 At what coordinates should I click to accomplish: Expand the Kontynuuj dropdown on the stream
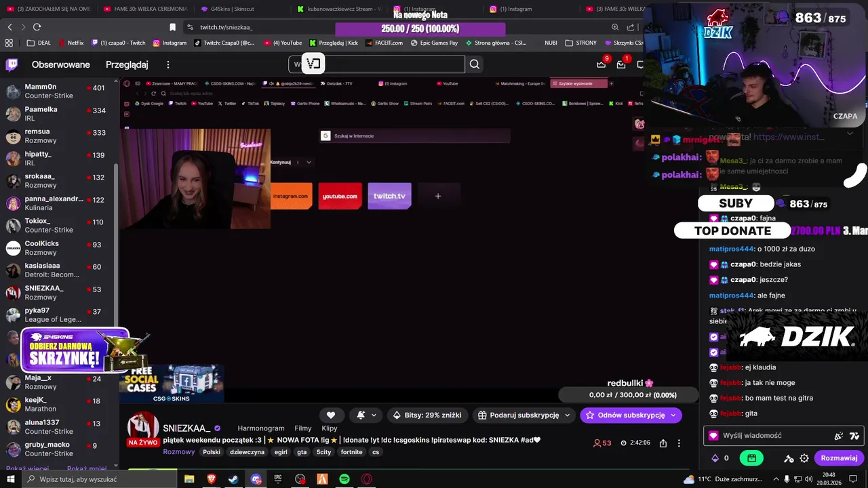coord(309,162)
